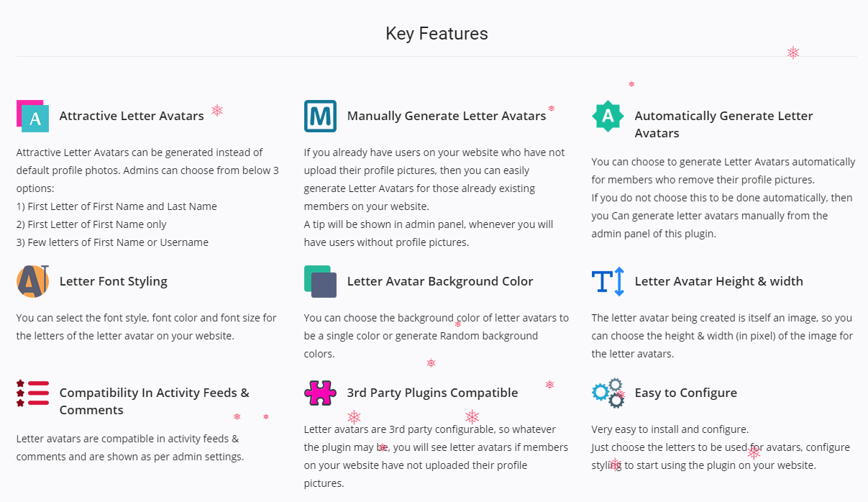Click the Letter Avatar Background Color icon
Viewport: 868px width, 502px height.
click(320, 281)
